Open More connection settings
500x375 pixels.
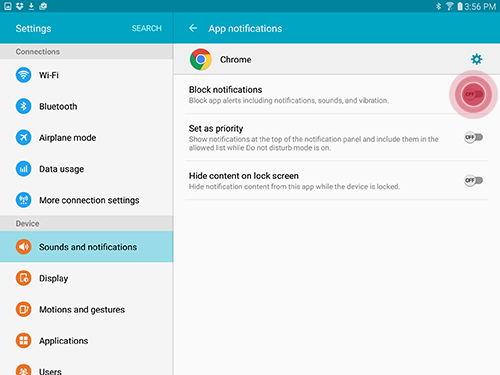point(87,200)
